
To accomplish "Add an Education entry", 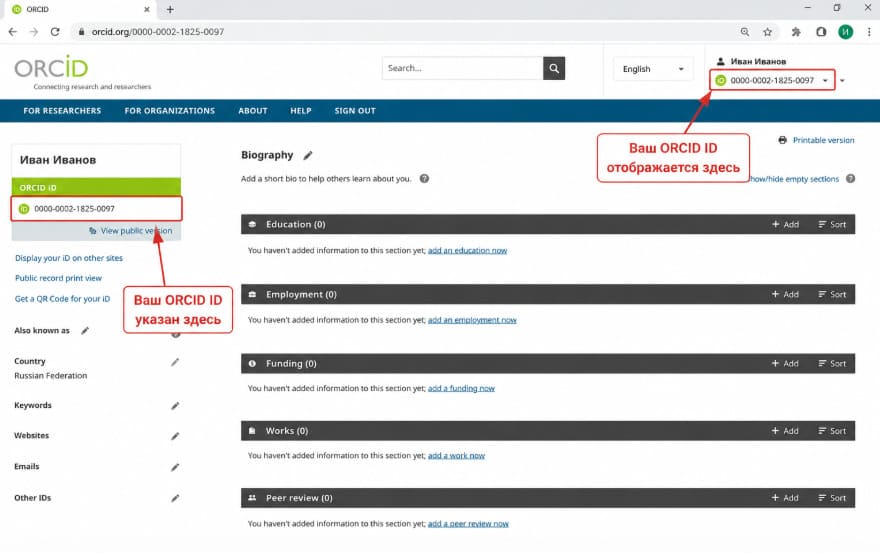I will pyautogui.click(x=785, y=224).
